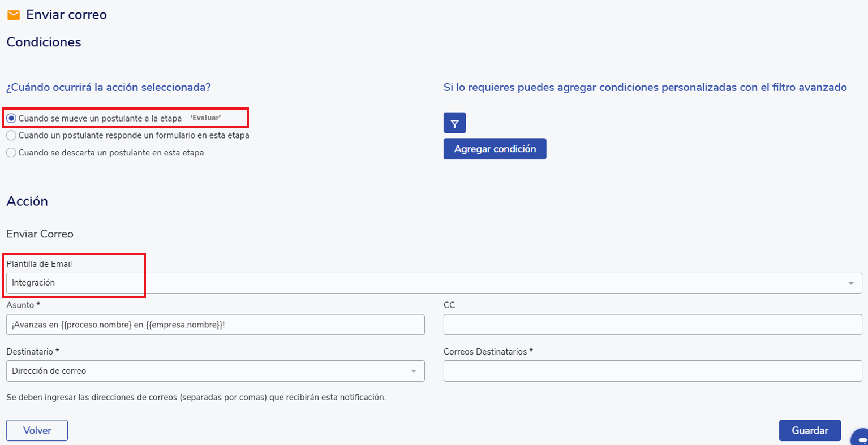The image size is (868, 445).
Task: Select 'Cuando un postulante responde un formulario' option
Action: coord(11,136)
